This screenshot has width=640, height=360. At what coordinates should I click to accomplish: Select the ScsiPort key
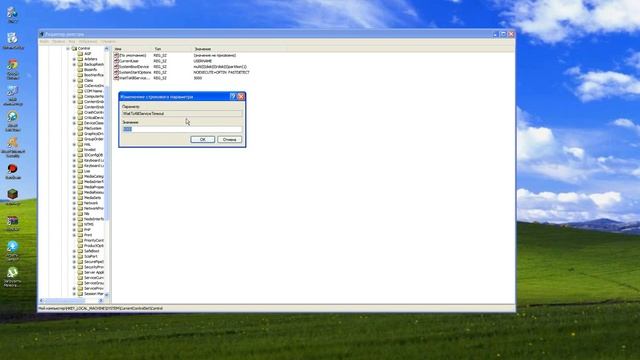pos(91,256)
